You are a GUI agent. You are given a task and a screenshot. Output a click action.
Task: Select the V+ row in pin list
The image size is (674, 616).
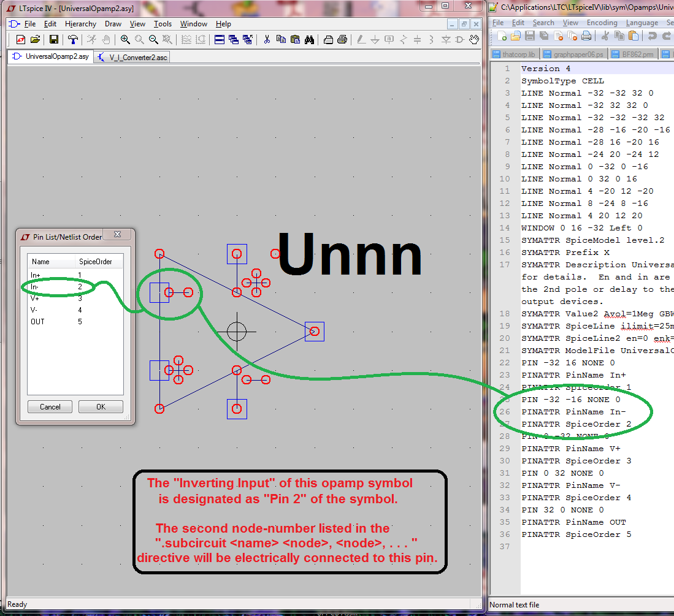coord(75,298)
